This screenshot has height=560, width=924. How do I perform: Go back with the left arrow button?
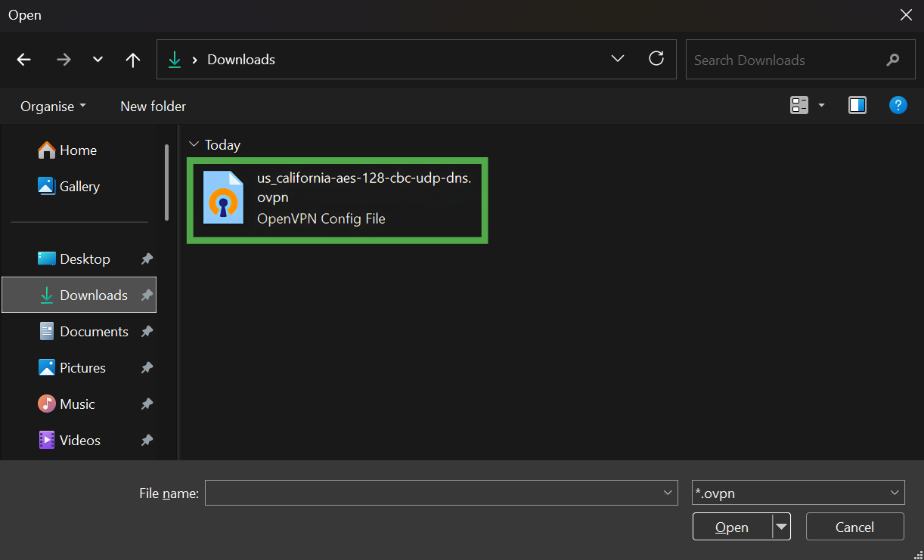(24, 60)
